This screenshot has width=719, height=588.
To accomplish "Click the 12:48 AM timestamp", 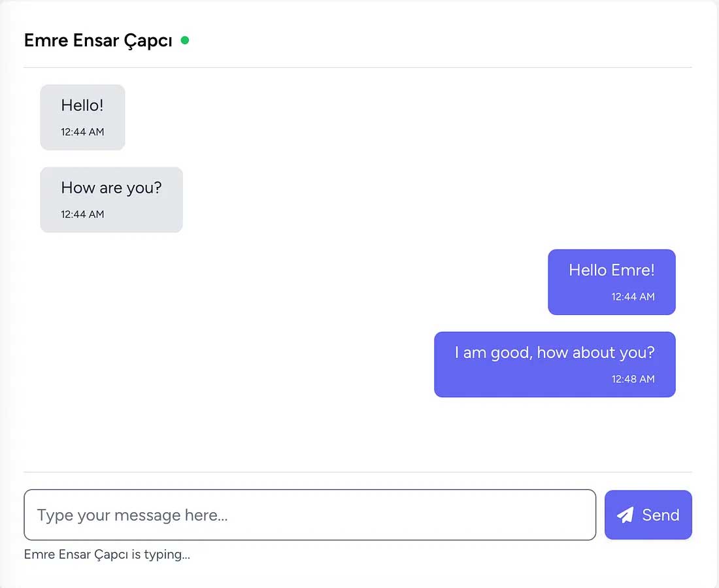I will pos(633,379).
